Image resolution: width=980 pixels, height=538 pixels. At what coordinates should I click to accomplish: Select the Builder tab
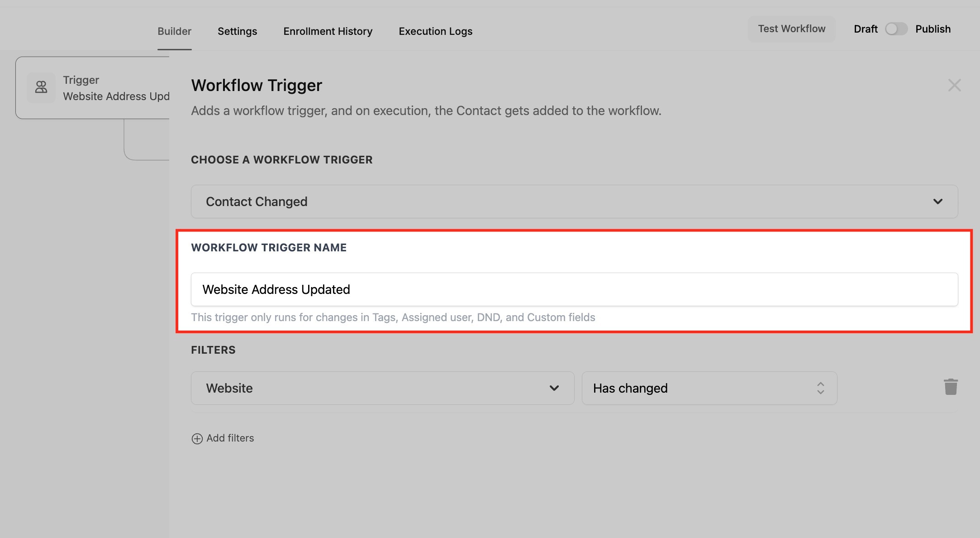(174, 31)
